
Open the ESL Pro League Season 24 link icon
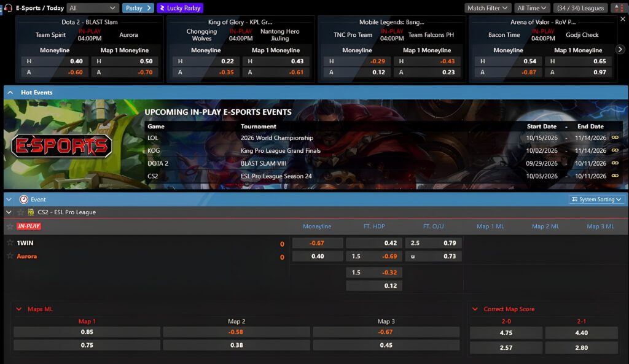[615, 176]
